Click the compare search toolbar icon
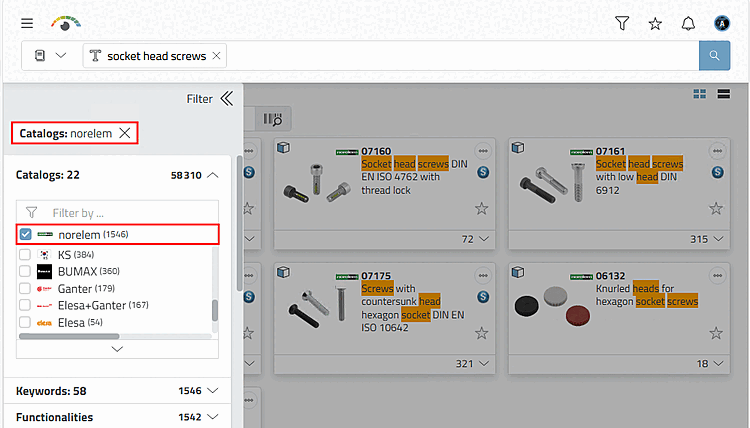The width and height of the screenshot is (750, 428). click(273, 119)
